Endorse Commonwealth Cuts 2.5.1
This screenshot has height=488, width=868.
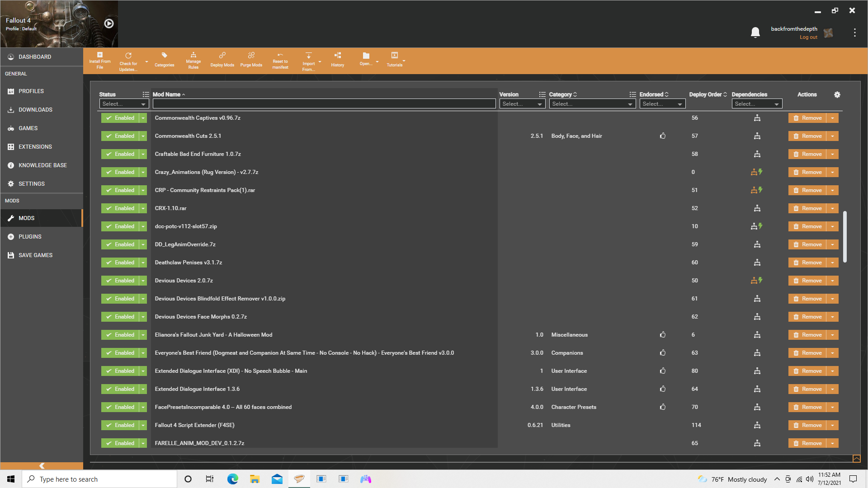(663, 136)
